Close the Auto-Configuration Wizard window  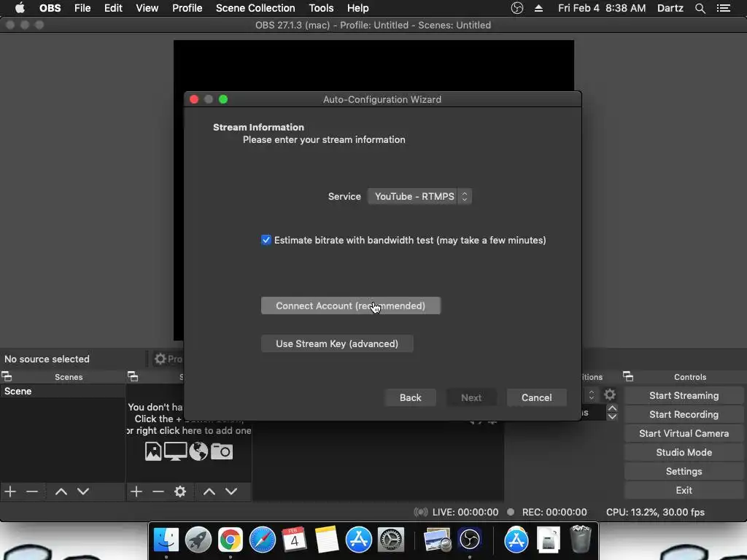point(194,99)
